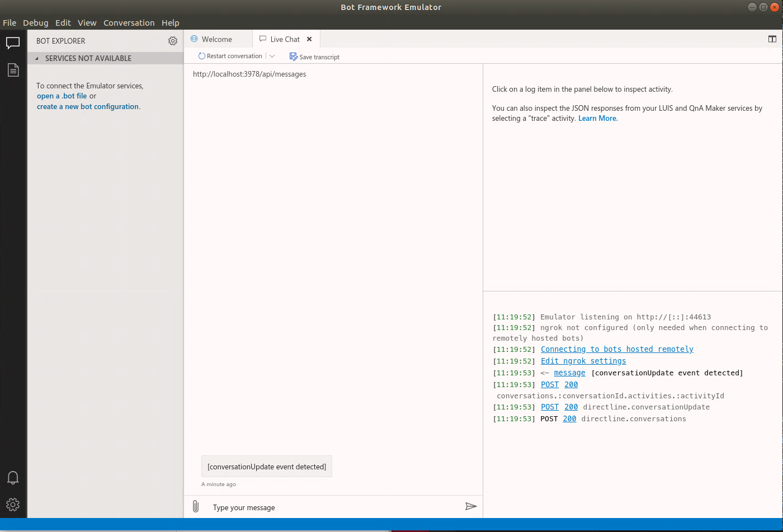The width and height of the screenshot is (783, 532).
Task: Click the 'Edit ngrok settings' link
Action: pyautogui.click(x=583, y=361)
